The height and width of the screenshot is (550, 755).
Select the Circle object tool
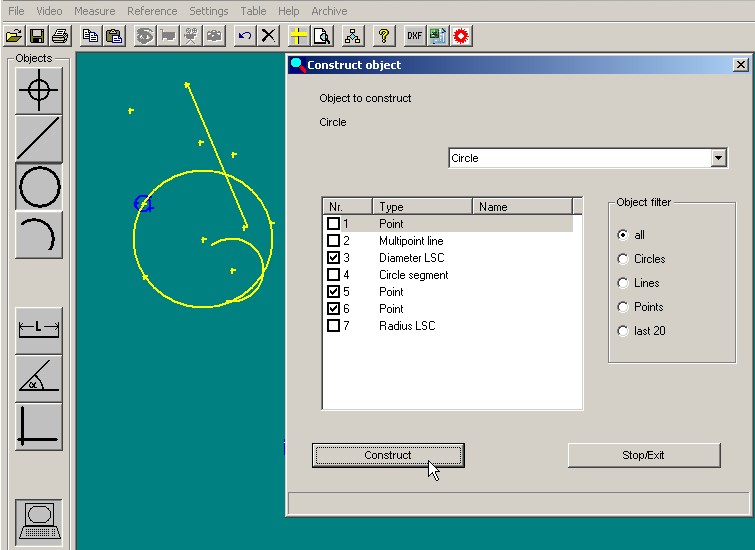click(x=39, y=187)
